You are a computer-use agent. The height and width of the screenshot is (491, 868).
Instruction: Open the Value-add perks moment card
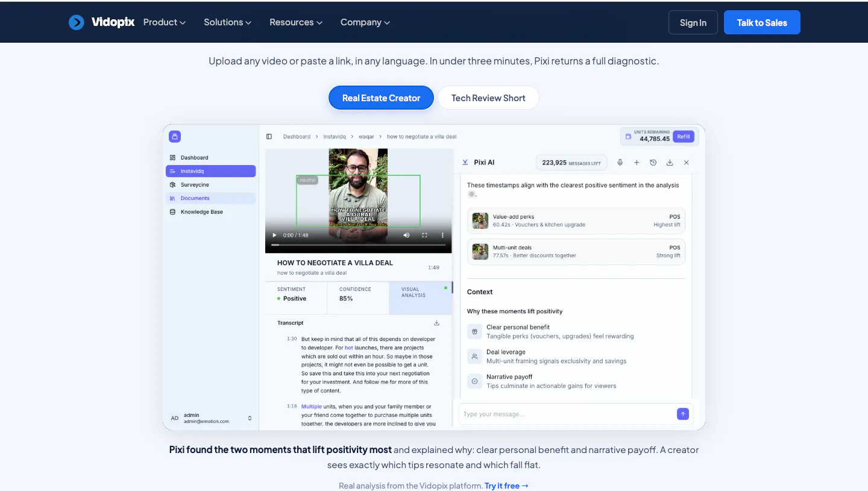pyautogui.click(x=576, y=220)
